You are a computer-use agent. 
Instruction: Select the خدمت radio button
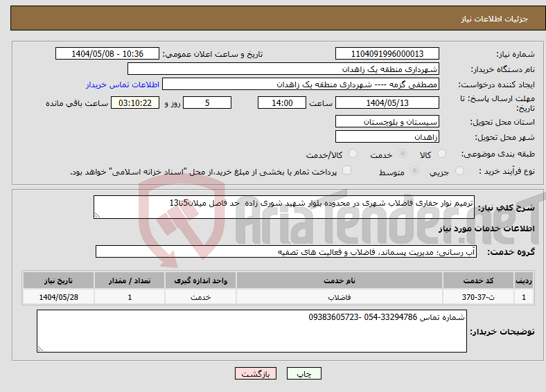pyautogui.click(x=403, y=154)
